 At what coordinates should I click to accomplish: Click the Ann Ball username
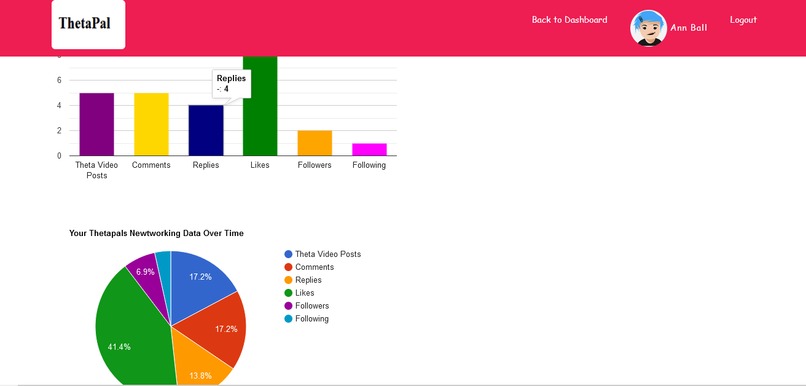click(688, 28)
